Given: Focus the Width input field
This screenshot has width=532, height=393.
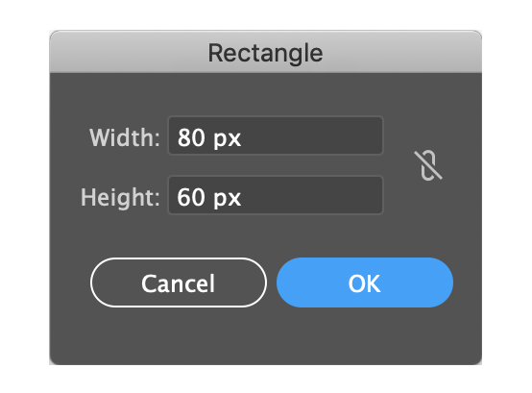Looking at the screenshot, I should [276, 135].
